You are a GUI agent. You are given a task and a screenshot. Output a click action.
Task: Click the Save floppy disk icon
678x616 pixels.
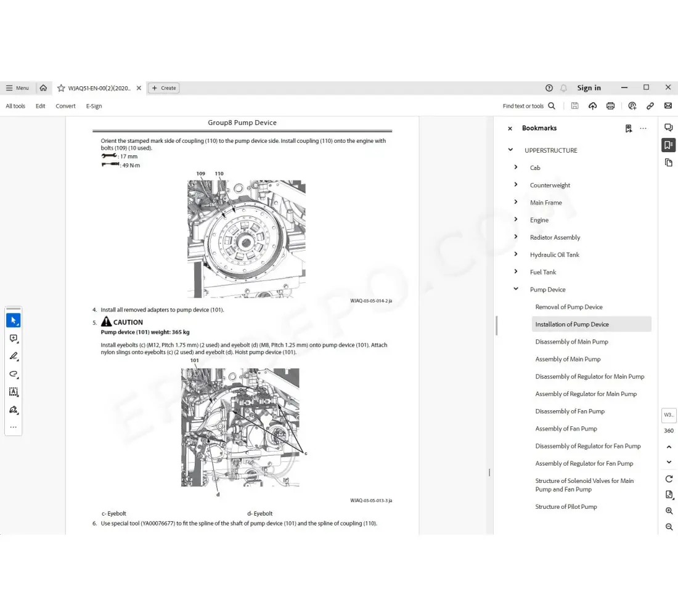pyautogui.click(x=574, y=106)
